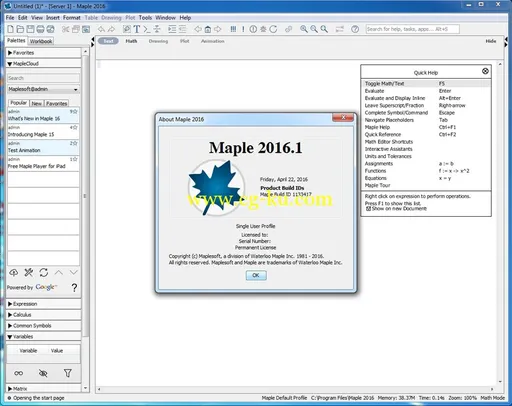
Task: Click "Zoom: 100%" in the status bar
Action: coord(462,398)
